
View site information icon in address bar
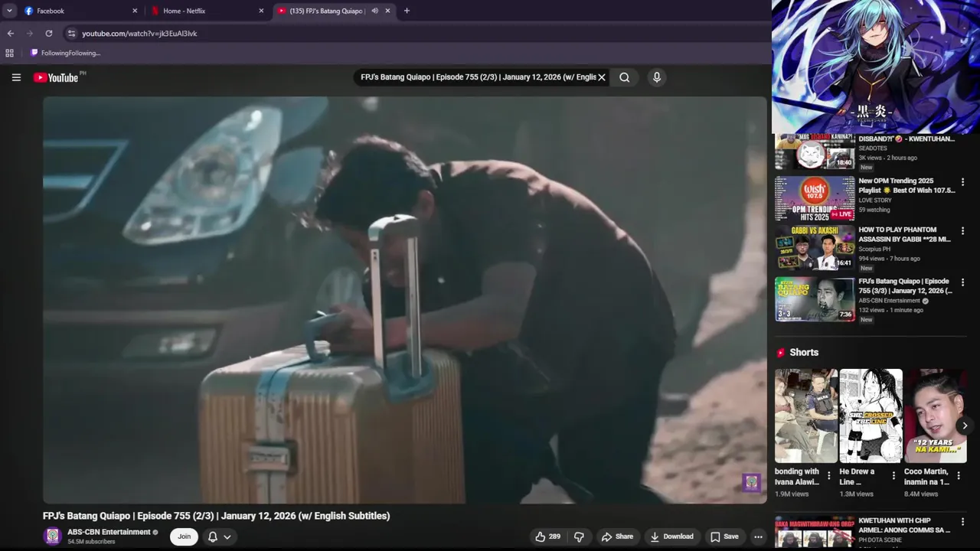(x=71, y=34)
